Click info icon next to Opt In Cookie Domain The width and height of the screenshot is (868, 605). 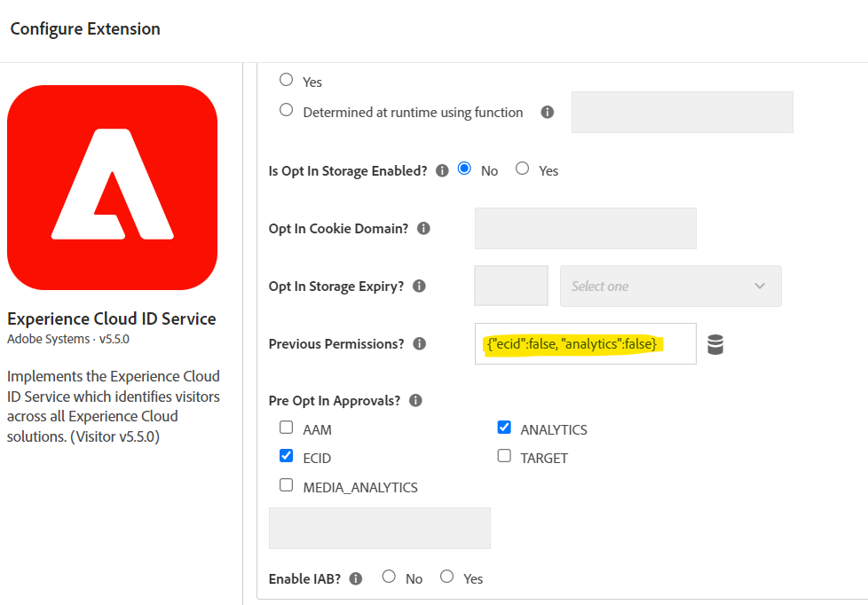click(x=424, y=228)
